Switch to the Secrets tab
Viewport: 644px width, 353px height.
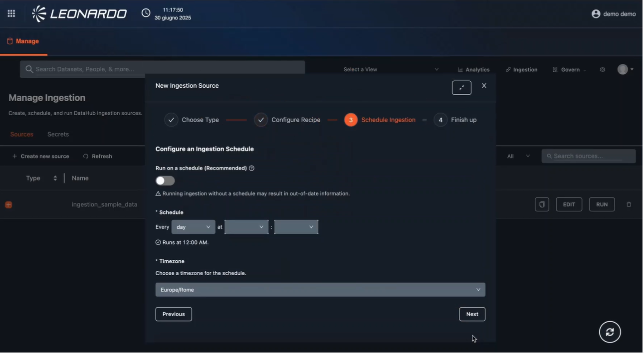click(x=58, y=135)
